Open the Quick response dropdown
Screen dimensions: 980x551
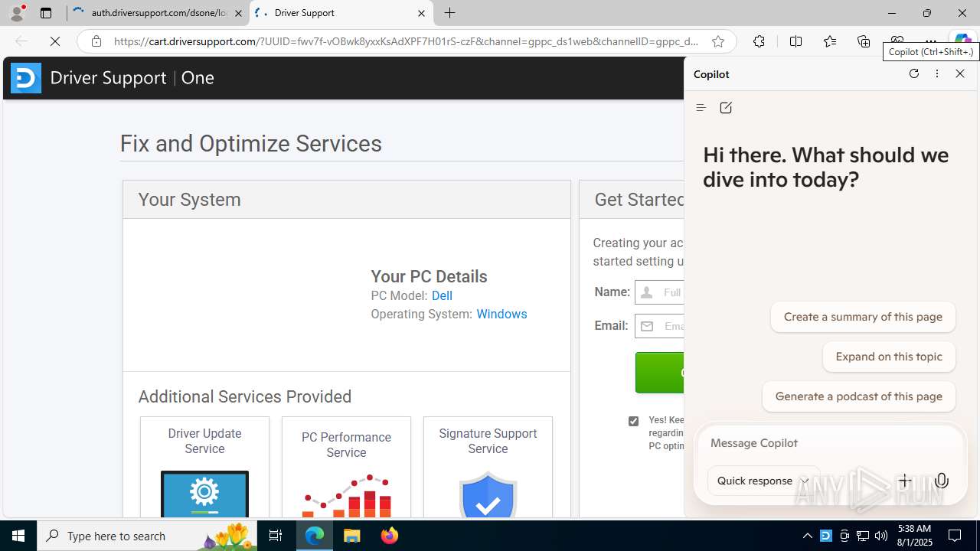coord(763,481)
